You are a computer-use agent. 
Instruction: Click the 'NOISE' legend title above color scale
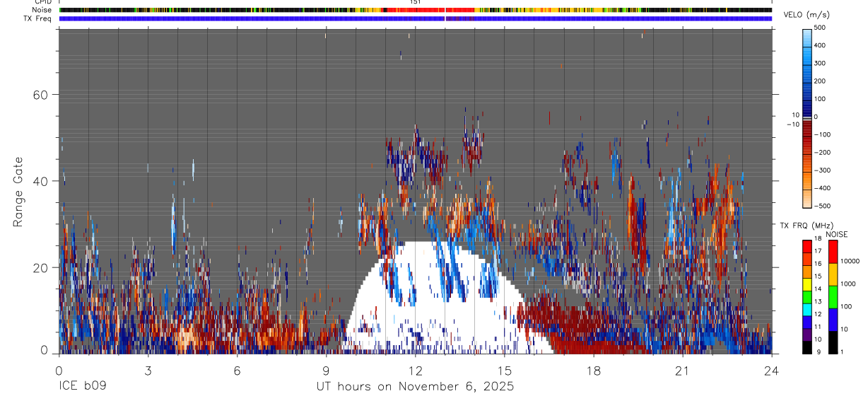tap(836, 234)
